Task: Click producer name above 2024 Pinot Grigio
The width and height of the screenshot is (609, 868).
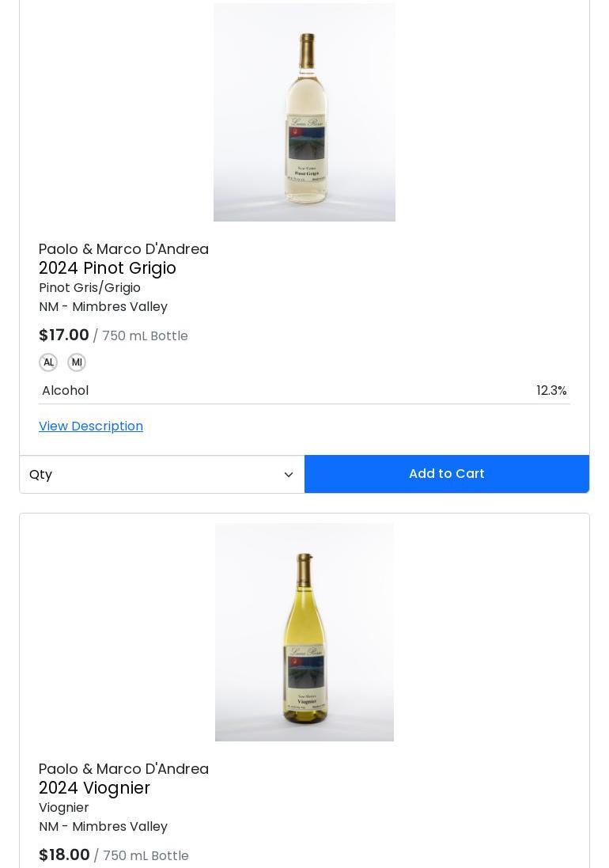Action: [x=123, y=249]
